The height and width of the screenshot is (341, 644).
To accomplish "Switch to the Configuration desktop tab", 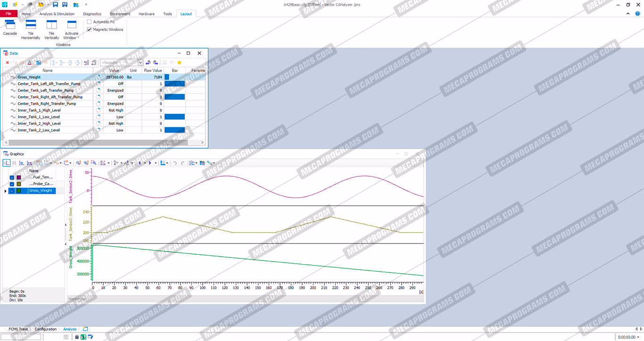I will point(46,329).
